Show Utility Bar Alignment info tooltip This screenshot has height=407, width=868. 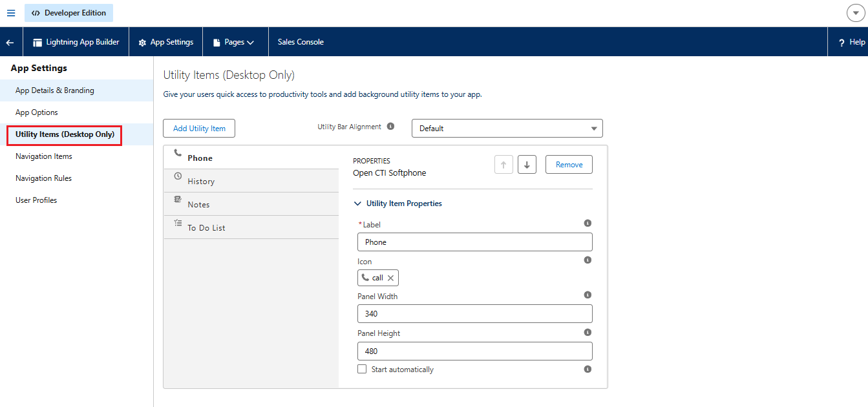(x=390, y=127)
